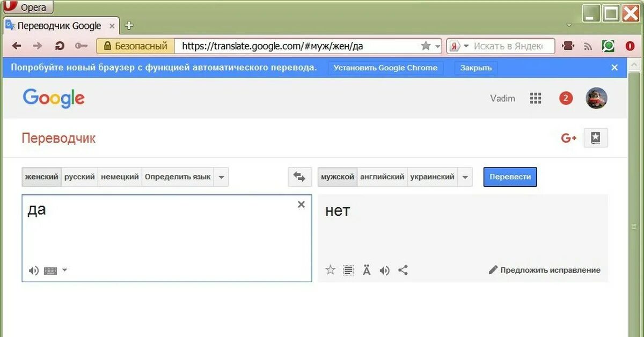Screen dimensions: 644x337
Task: Expand the source language dropdown arrow
Action: click(222, 177)
